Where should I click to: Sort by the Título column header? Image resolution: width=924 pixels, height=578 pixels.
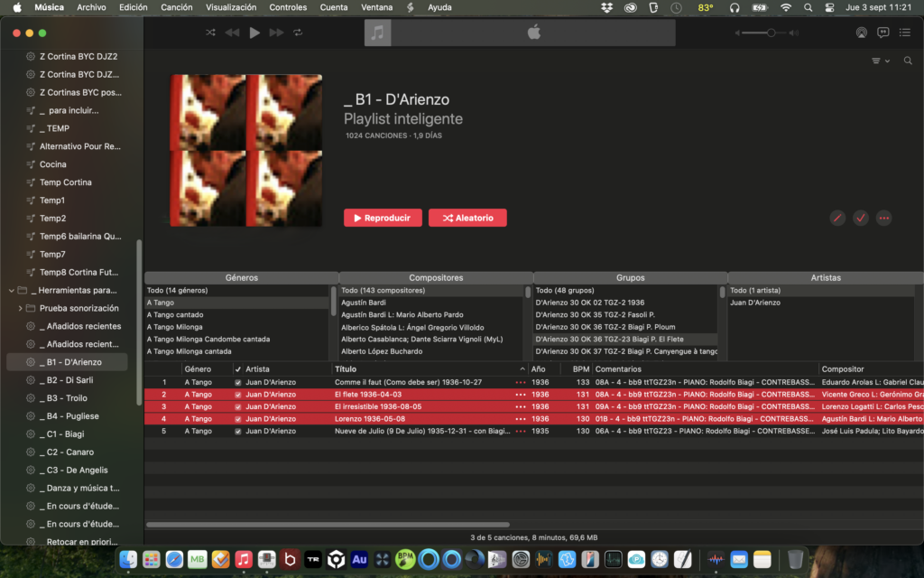pos(430,369)
